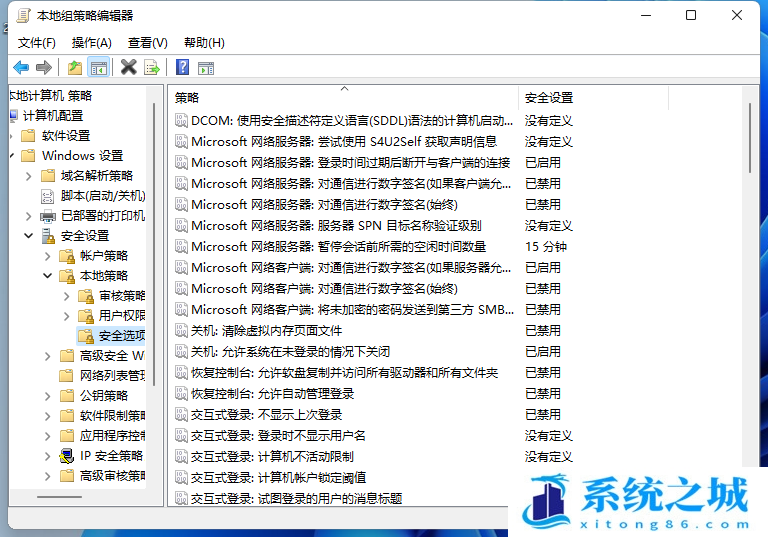Open the 查看(V) menu
Image resolution: width=768 pixels, height=537 pixels.
[x=148, y=42]
